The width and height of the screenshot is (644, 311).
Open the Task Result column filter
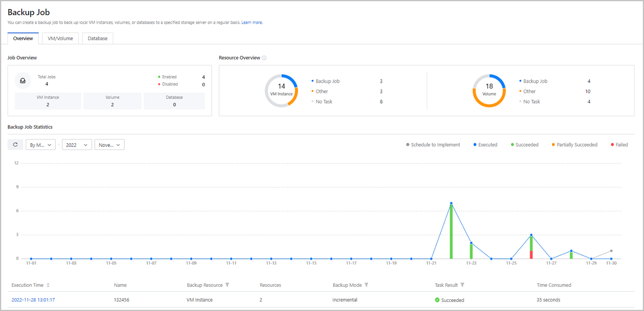point(462,285)
